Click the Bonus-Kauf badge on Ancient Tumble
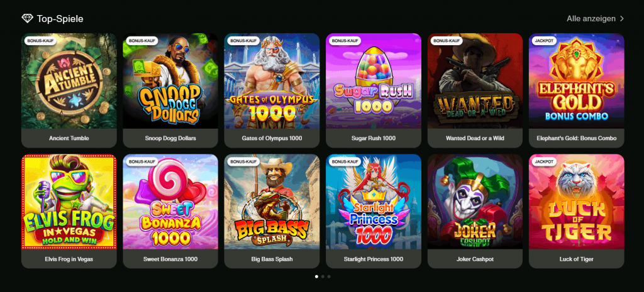The image size is (644, 292). (x=40, y=41)
